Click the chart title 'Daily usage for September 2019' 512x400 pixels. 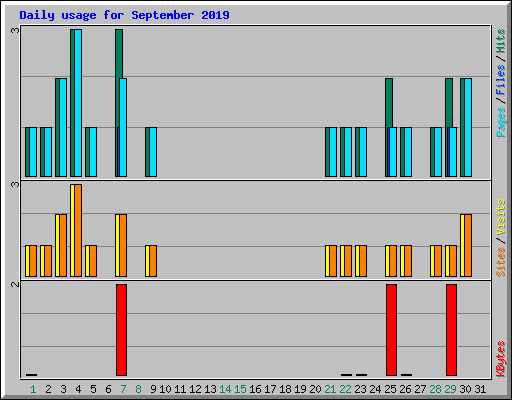124,15
